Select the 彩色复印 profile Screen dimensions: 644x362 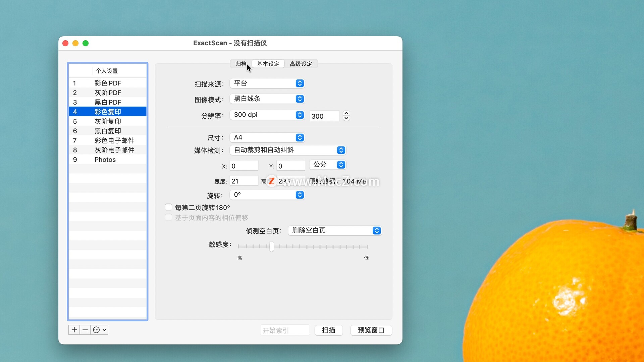point(108,112)
